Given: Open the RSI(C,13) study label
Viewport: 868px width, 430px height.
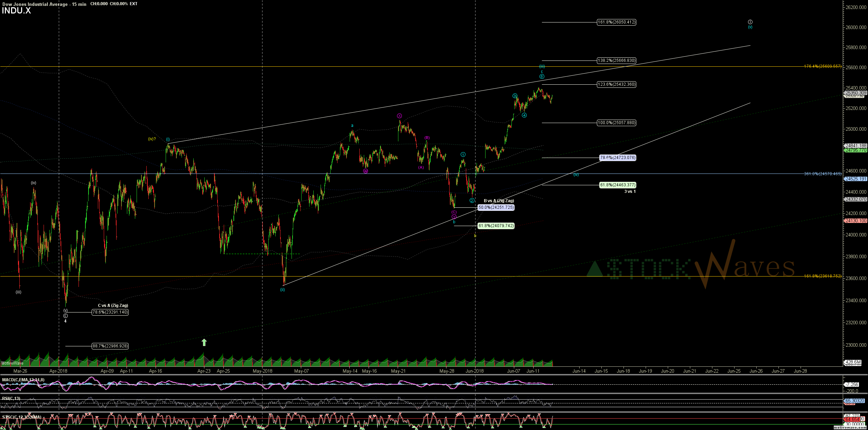Looking at the screenshot, I should pyautogui.click(x=11, y=399).
